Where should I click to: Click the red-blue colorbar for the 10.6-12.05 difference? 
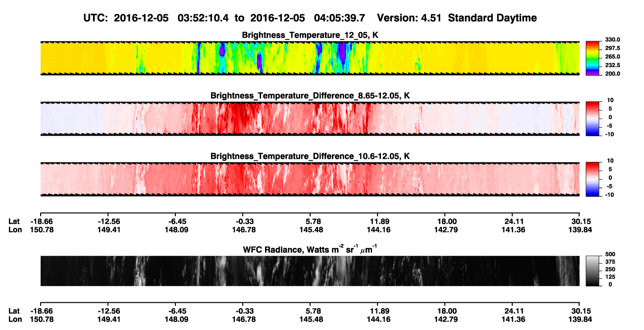[x=593, y=178]
